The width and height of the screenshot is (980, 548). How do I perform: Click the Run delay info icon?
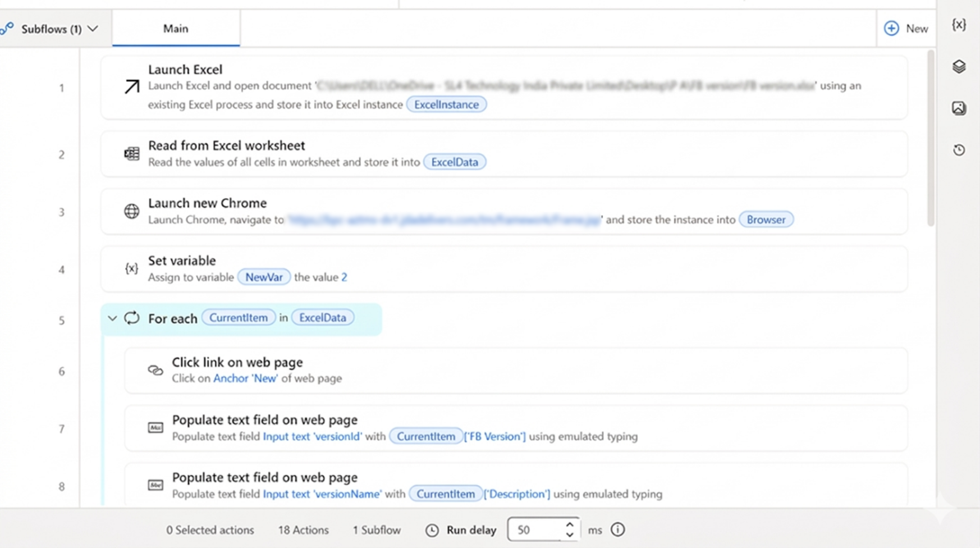[x=617, y=529]
